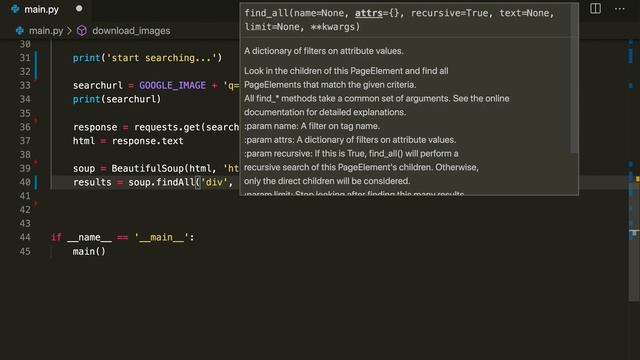Expand the breadcrumb chevron after main.py
This screenshot has width=640, height=360.
tap(69, 31)
